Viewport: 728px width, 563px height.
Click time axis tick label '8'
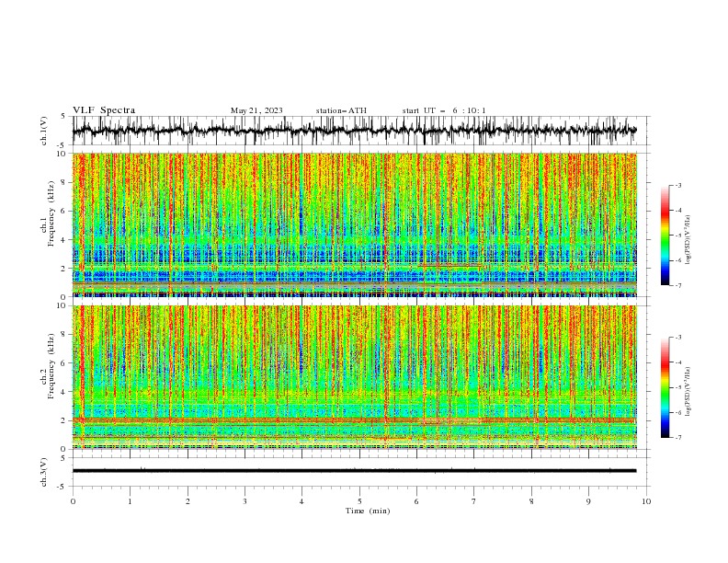pyautogui.click(x=531, y=501)
